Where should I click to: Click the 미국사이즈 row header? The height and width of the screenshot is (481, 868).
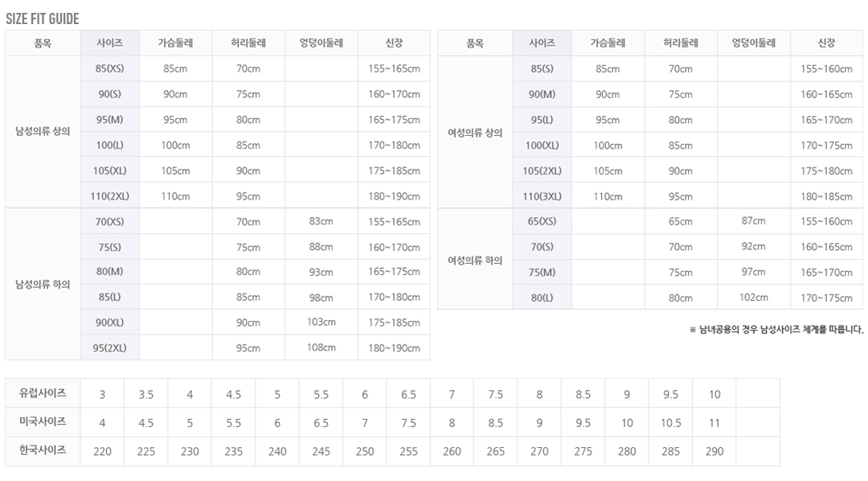coord(43,422)
